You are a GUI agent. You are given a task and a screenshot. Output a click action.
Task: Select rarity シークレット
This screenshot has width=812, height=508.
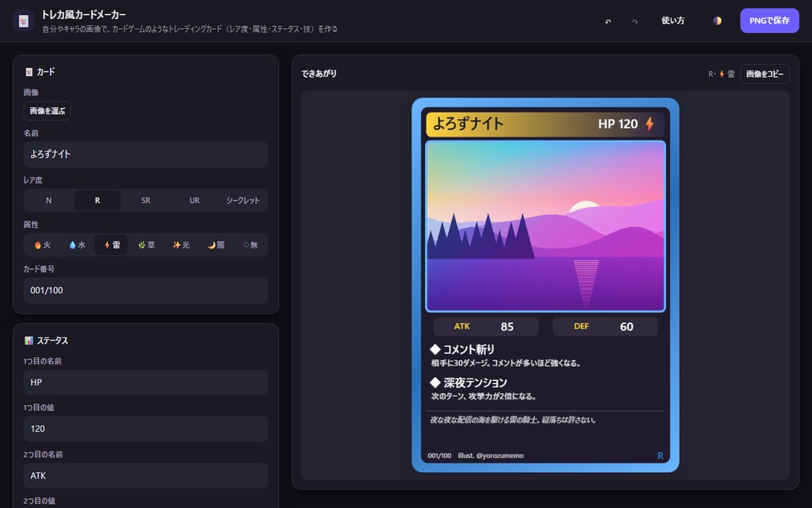[243, 201]
